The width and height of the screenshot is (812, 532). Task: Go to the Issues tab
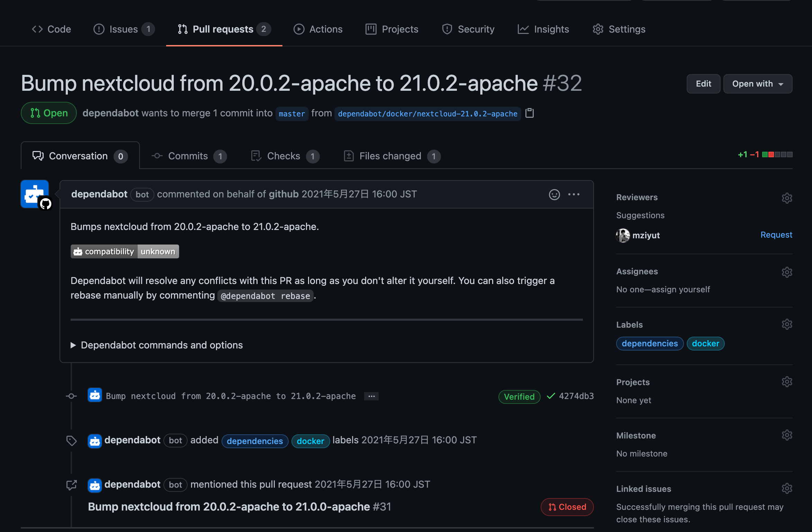click(x=124, y=29)
